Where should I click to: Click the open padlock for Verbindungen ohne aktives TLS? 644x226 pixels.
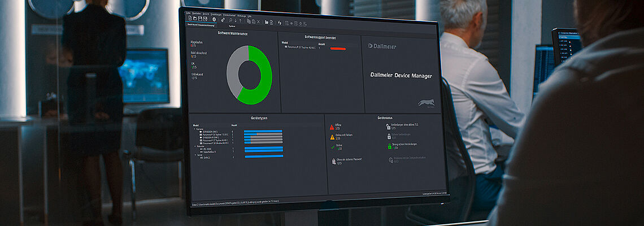pyautogui.click(x=388, y=127)
